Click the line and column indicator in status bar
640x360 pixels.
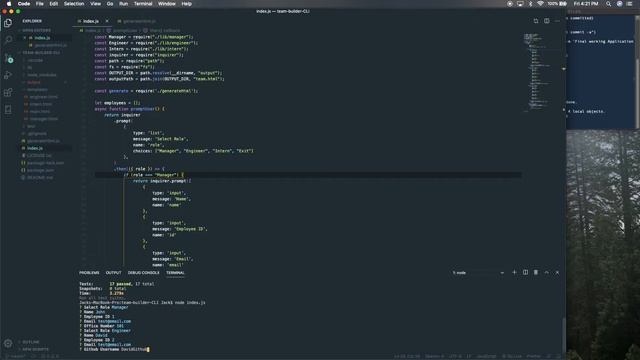(407, 356)
